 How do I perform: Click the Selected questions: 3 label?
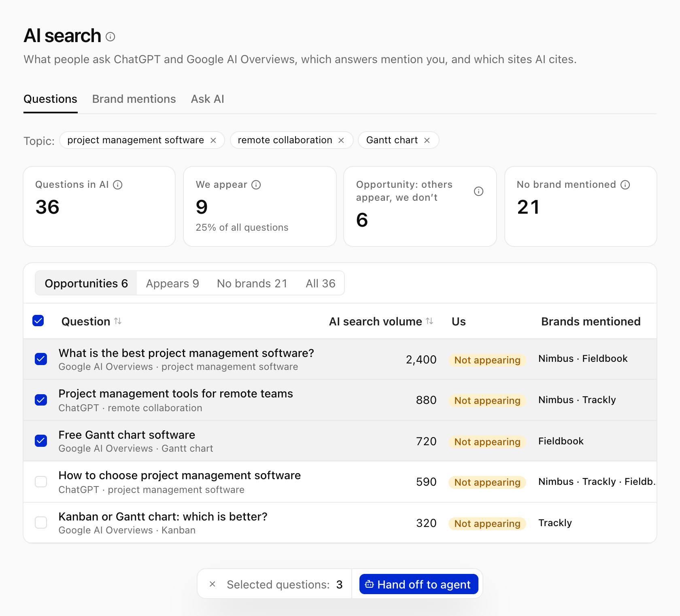[x=285, y=584]
